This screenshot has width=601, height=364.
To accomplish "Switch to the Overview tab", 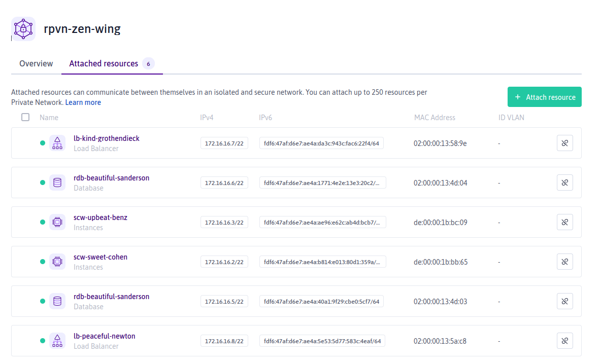I will [36, 64].
